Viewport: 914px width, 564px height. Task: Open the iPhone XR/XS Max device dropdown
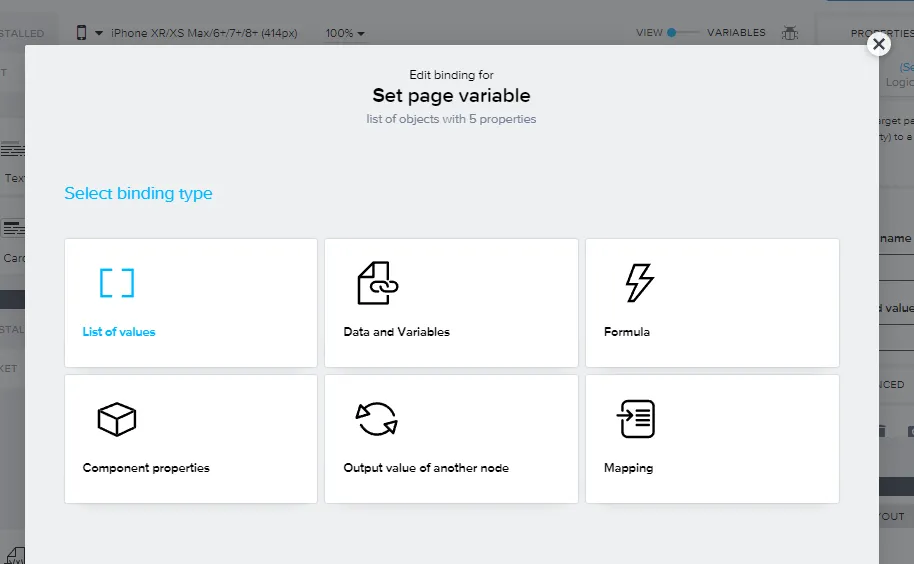pos(203,33)
